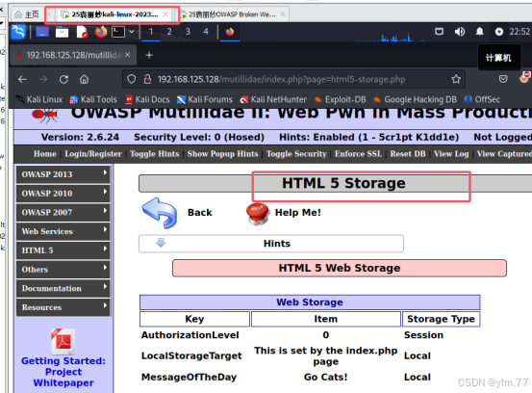Viewport: 532px width, 393px height.
Task: Open the tracking protection shield icon
Action: tap(131, 80)
